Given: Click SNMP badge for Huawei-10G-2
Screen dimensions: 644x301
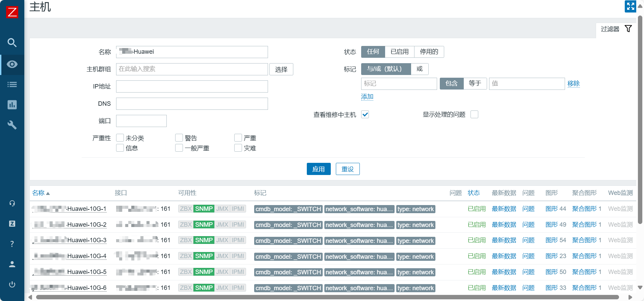Looking at the screenshot, I should [x=204, y=225].
